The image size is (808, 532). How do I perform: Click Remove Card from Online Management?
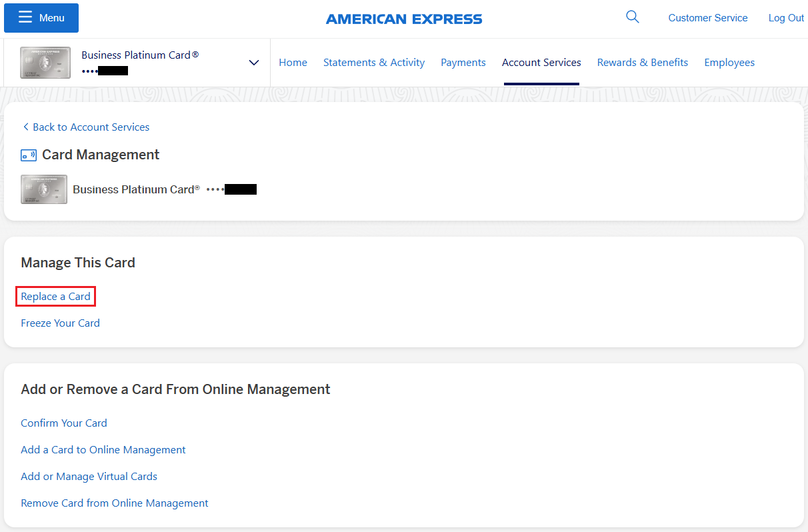tap(115, 503)
